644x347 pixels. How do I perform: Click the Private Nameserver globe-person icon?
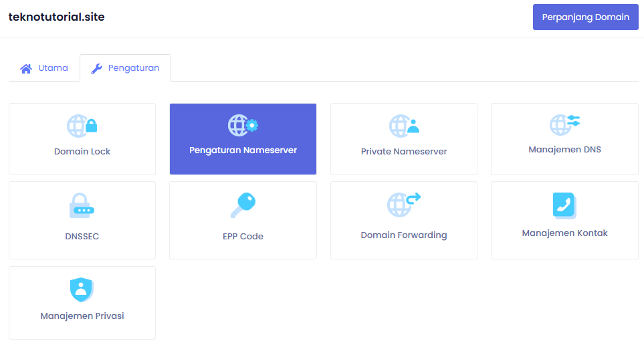pyautogui.click(x=404, y=126)
